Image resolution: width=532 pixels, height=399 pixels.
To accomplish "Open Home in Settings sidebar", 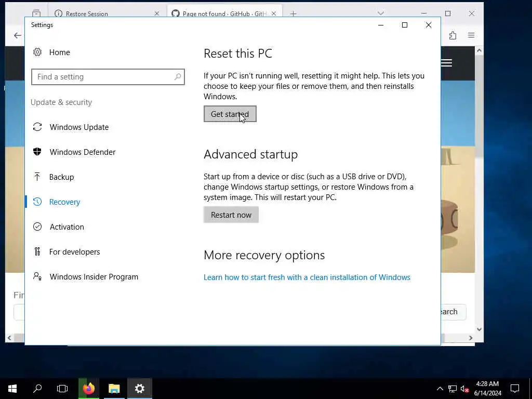I will tap(59, 52).
